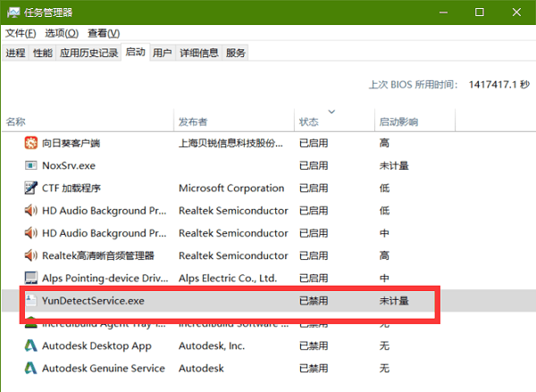The width and height of the screenshot is (536, 392).
Task: Open the 选项(O) menu
Action: pos(62,33)
